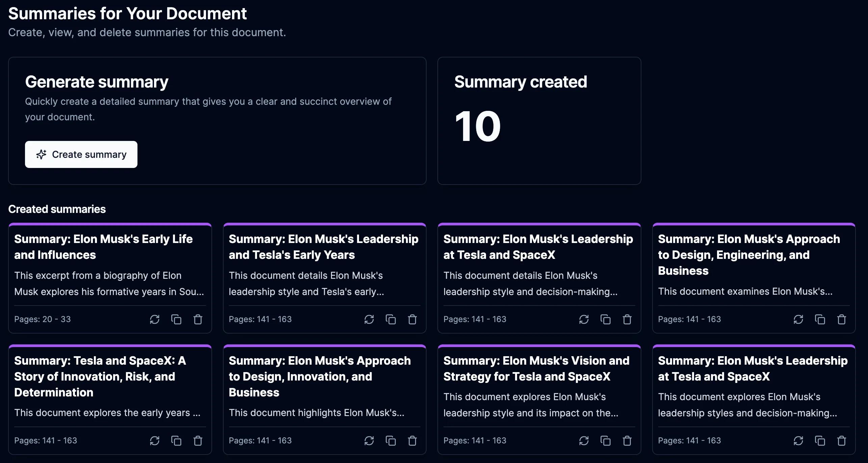The width and height of the screenshot is (868, 463).
Task: Copy the Early Life and Influences summary
Action: [176, 319]
